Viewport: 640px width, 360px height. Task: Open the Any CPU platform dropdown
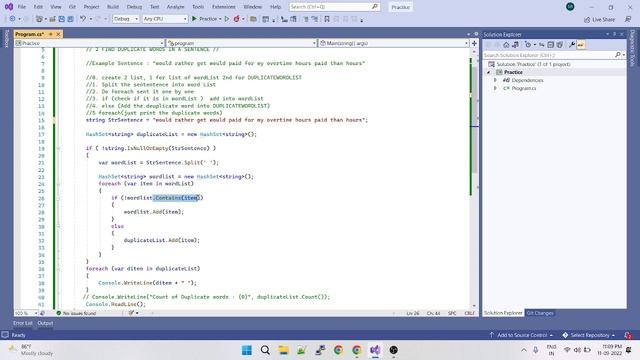point(164,19)
